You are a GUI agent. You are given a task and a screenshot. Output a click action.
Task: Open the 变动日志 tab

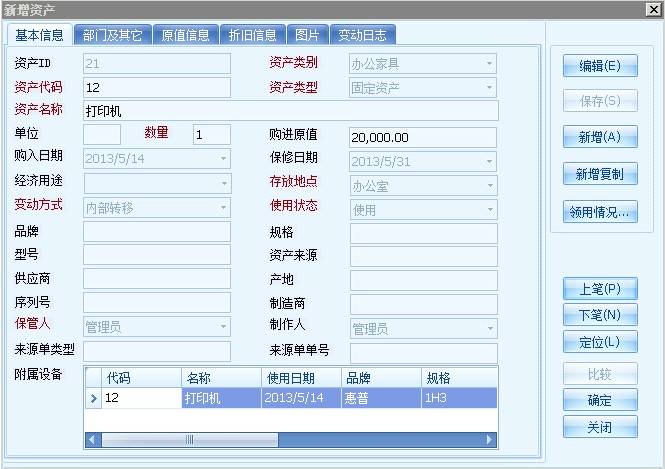[363, 35]
